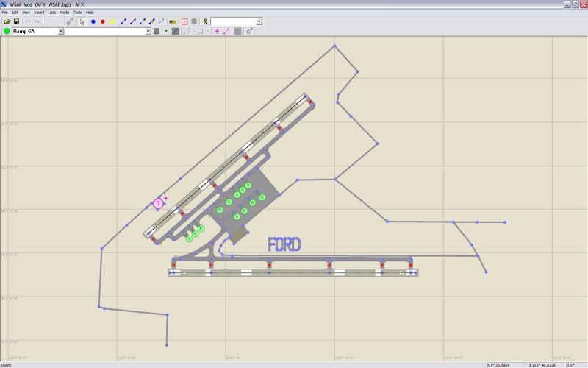This screenshot has height=368, width=588.
Task: Click the red boxed X icon
Action: point(184,21)
